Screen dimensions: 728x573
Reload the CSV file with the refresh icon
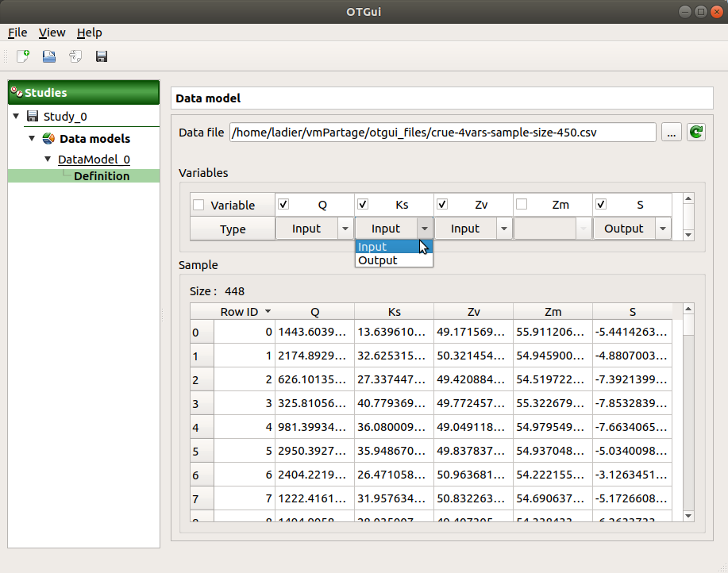695,132
